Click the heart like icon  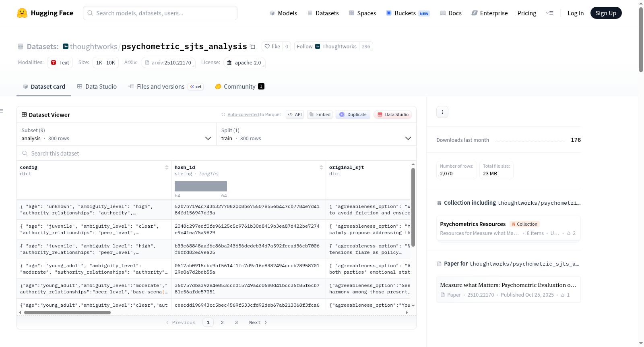267,46
